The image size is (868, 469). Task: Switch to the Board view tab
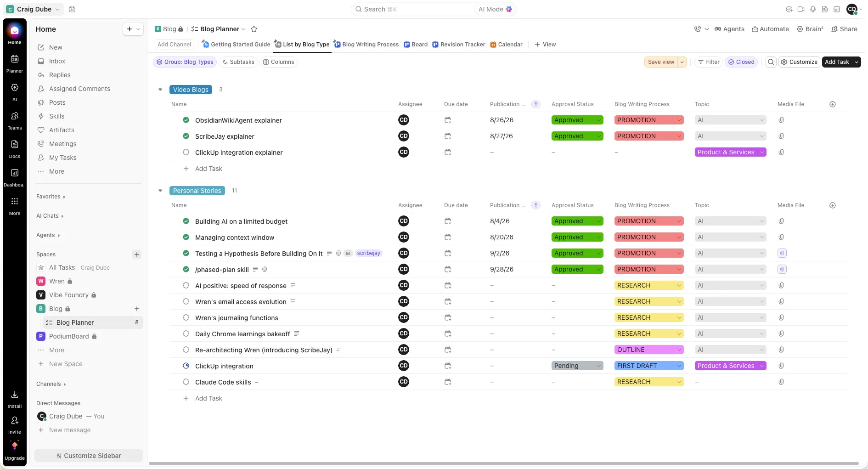coord(416,45)
